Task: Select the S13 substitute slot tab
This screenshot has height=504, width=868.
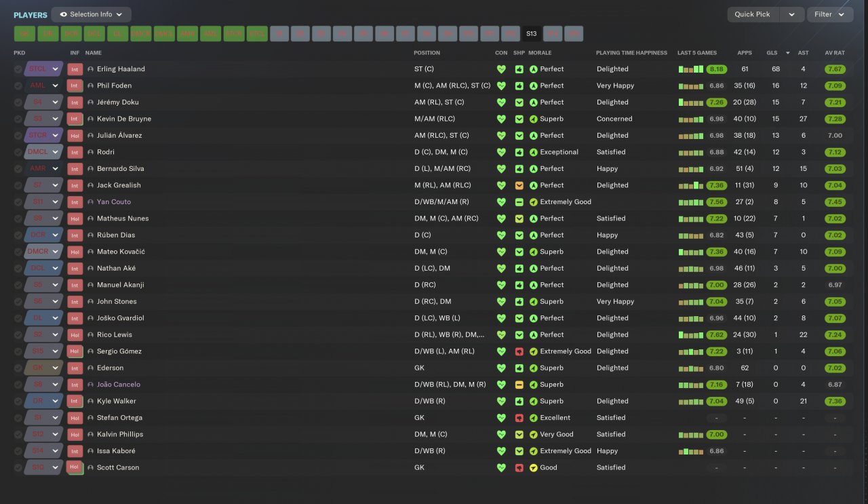Action: tap(531, 34)
